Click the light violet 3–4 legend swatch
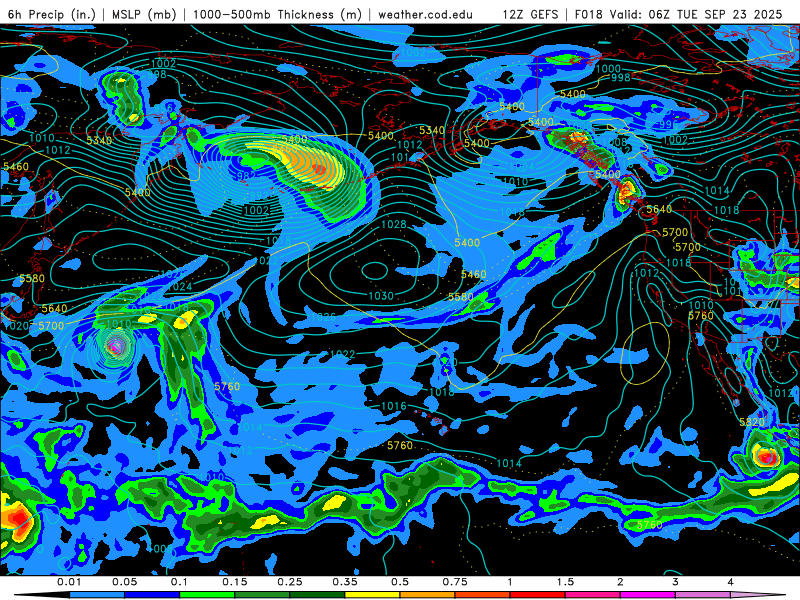The height and width of the screenshot is (600, 800). pyautogui.click(x=703, y=595)
